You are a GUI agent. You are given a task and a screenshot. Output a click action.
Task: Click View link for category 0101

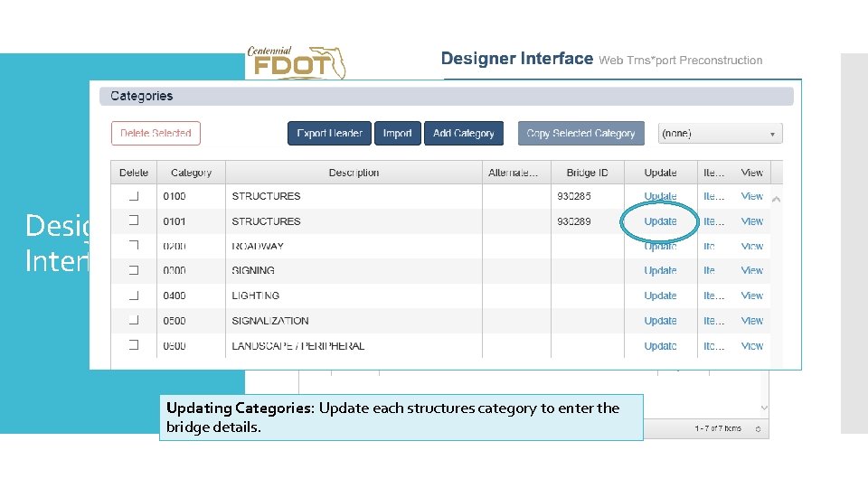(751, 221)
